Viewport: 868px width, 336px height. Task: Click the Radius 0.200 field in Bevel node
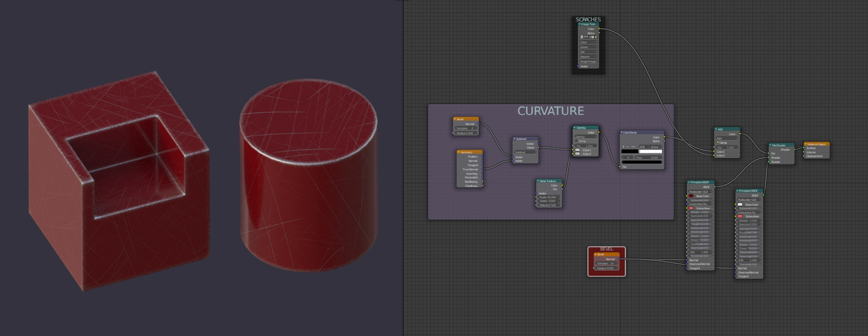pyautogui.click(x=466, y=133)
